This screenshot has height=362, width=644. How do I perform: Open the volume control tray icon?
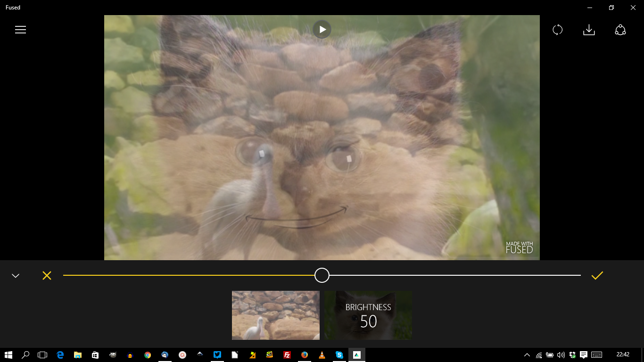tap(561, 355)
